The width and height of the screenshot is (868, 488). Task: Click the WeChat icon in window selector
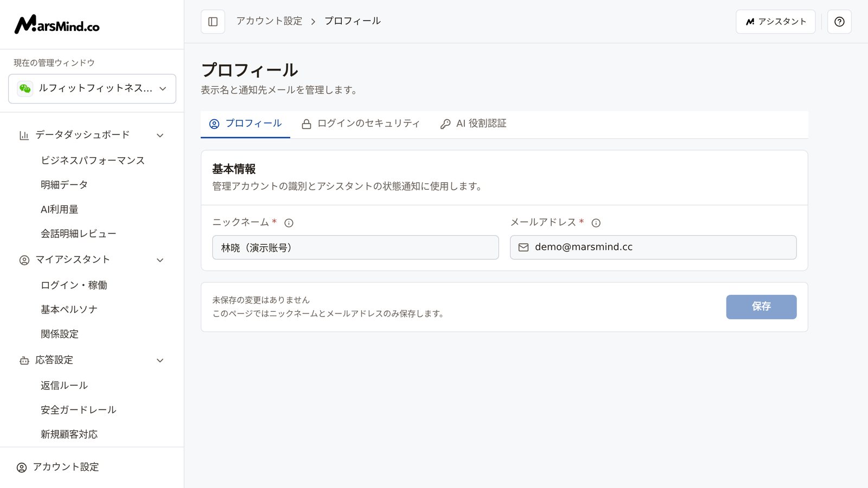25,88
